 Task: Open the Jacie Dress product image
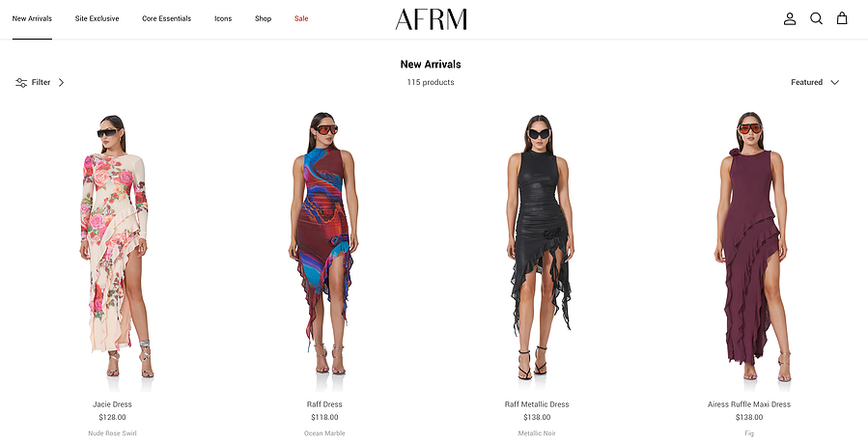click(112, 246)
